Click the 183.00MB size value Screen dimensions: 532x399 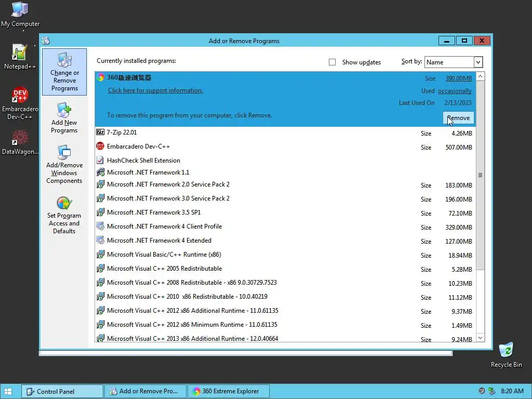458,185
